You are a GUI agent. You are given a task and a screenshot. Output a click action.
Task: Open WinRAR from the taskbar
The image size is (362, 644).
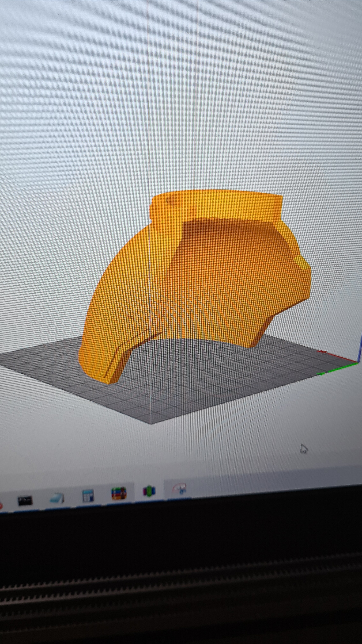[119, 493]
